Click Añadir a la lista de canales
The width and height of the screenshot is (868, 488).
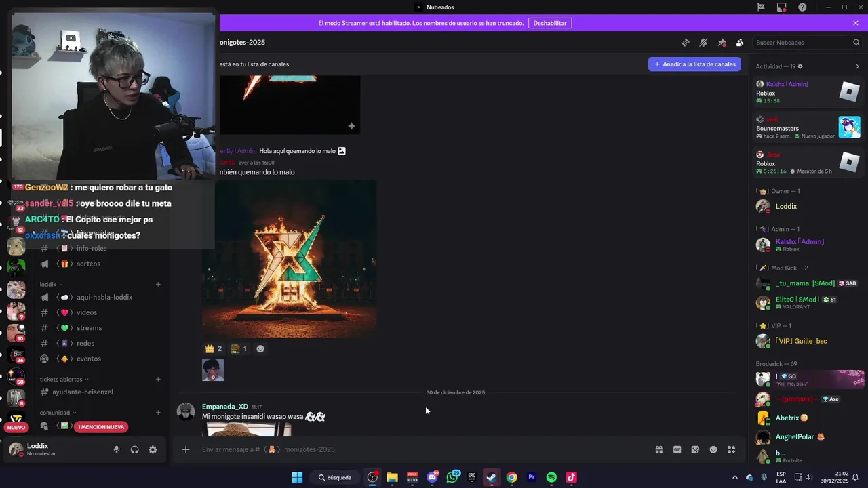[x=694, y=64]
